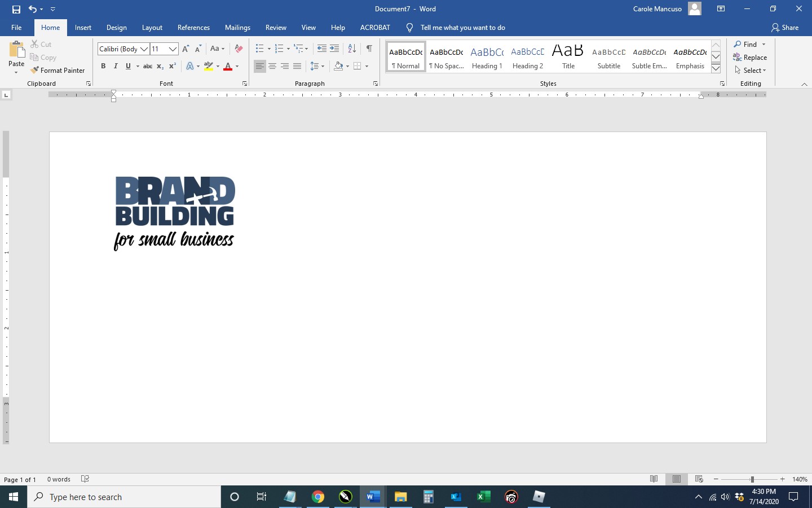
Task: Click the Sort button in Paragraph group
Action: pyautogui.click(x=351, y=49)
